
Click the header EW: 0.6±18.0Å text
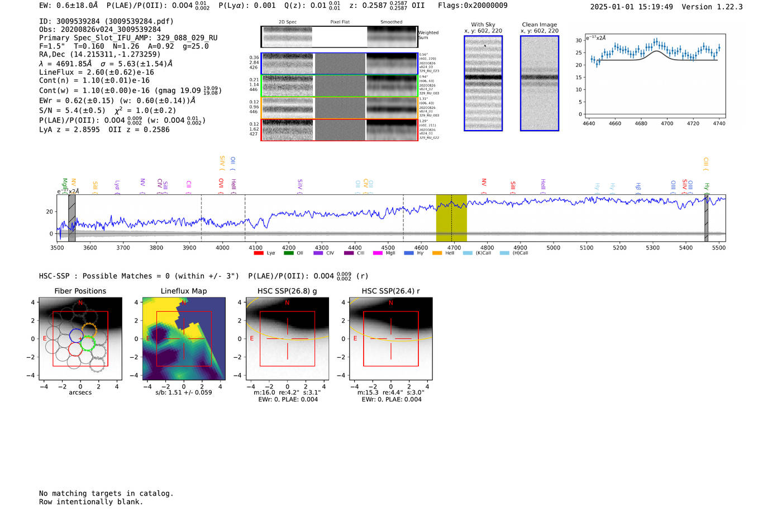pyautogui.click(x=69, y=6)
